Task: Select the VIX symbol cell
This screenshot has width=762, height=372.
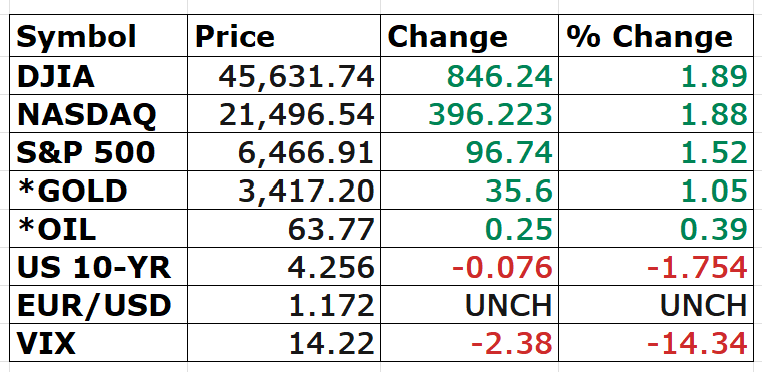Action: point(98,343)
